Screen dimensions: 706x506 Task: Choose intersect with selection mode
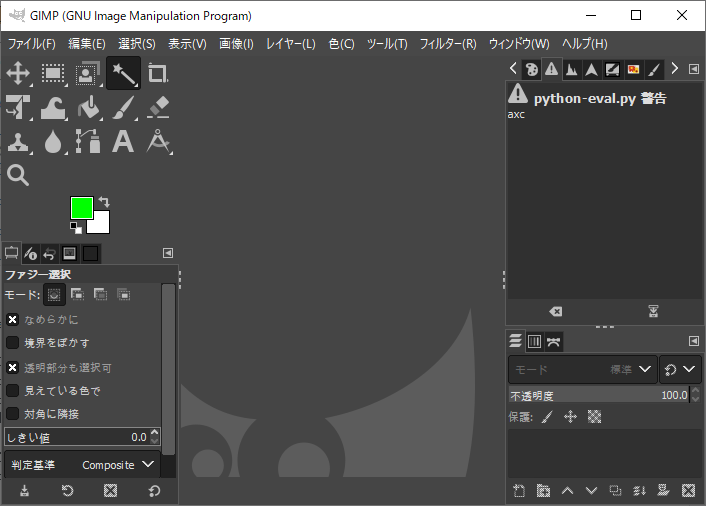point(123,295)
